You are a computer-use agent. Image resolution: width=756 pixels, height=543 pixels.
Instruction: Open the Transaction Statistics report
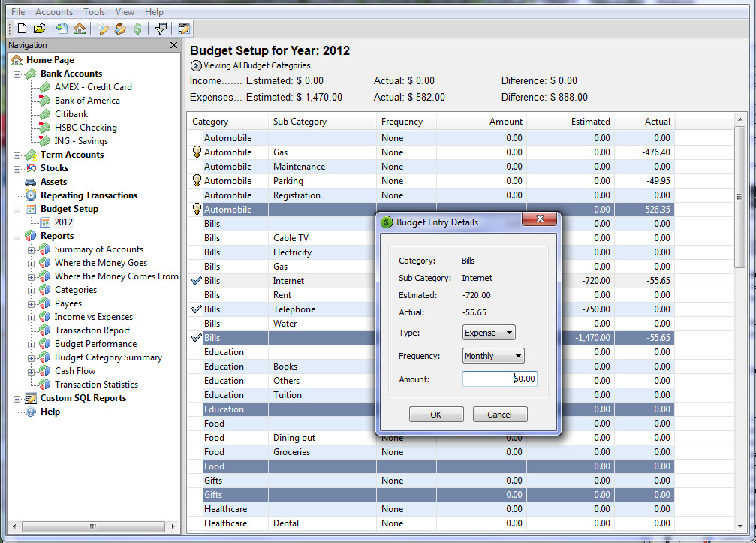point(96,384)
